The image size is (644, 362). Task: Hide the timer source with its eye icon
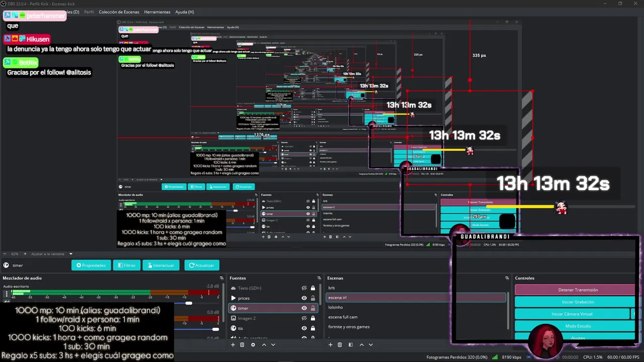point(304,308)
